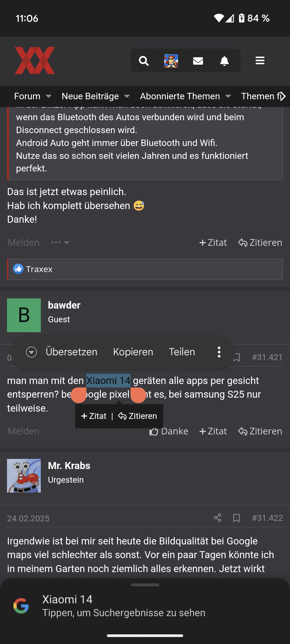The image size is (290, 644).
Task: Open the hamburger main menu
Action: point(260,61)
